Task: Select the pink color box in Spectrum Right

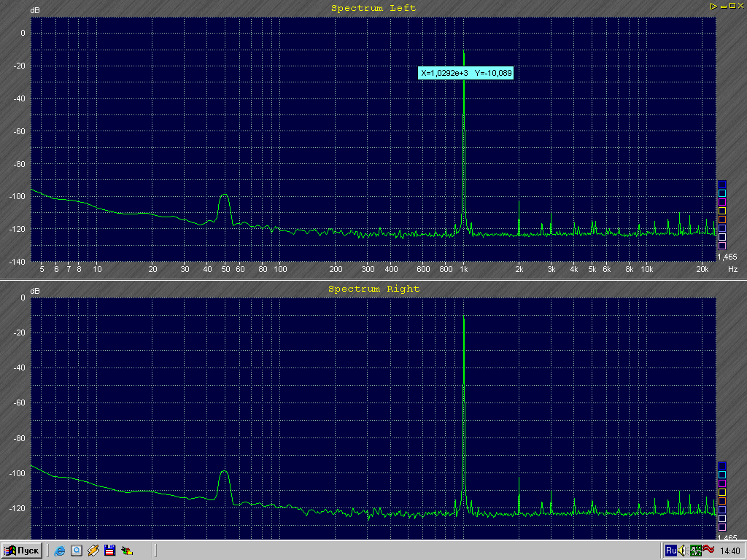Action: (x=722, y=526)
